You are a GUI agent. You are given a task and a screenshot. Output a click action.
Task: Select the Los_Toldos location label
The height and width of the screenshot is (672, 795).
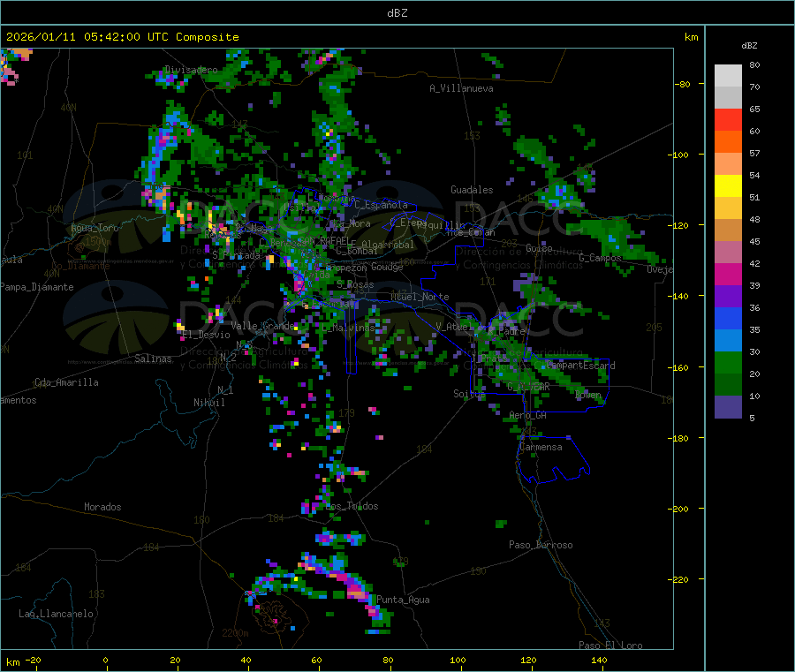[x=352, y=506]
